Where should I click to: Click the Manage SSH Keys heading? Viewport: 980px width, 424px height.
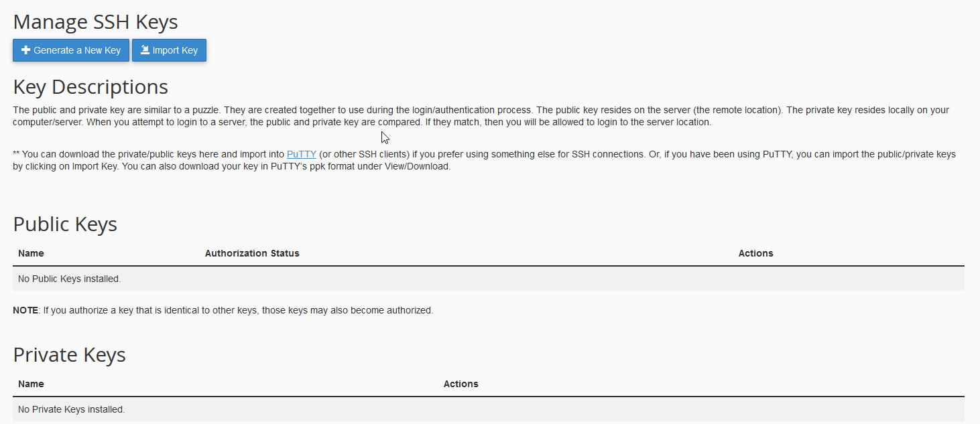(x=95, y=22)
